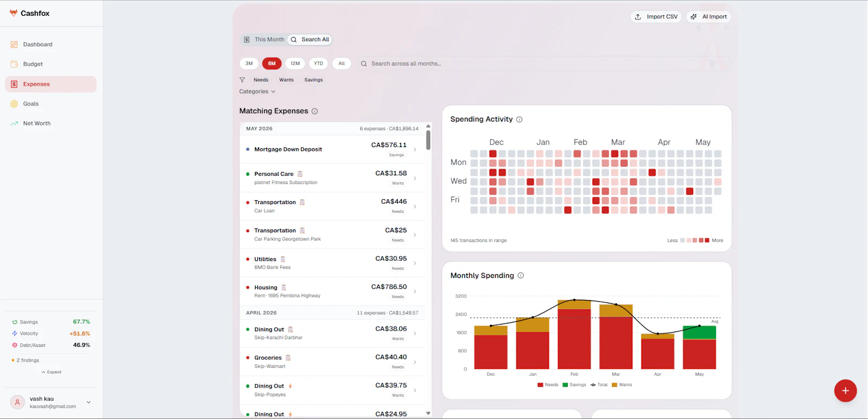Click receipt icon beside Skip-Karachi Dining Out
Image resolution: width=868 pixels, height=419 pixels.
click(290, 329)
